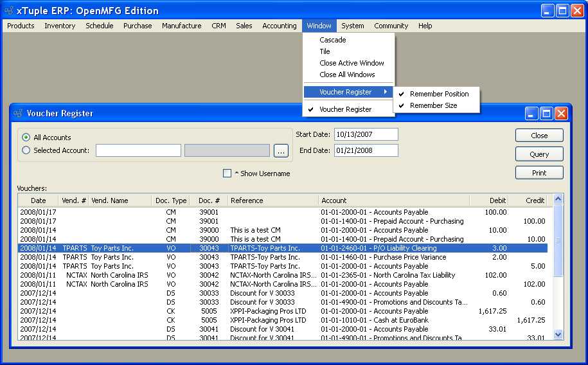The image size is (588, 365).
Task: Uncheck Remember Size option
Action: click(433, 105)
